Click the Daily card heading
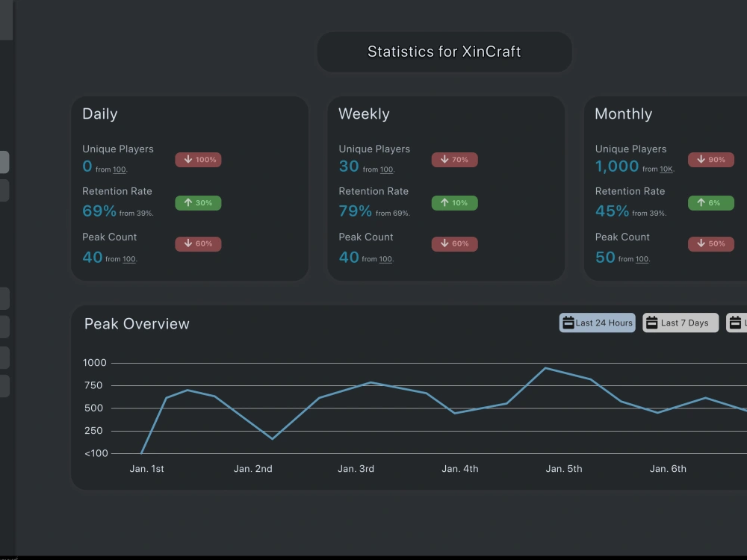This screenshot has height=560, width=747. [100, 113]
